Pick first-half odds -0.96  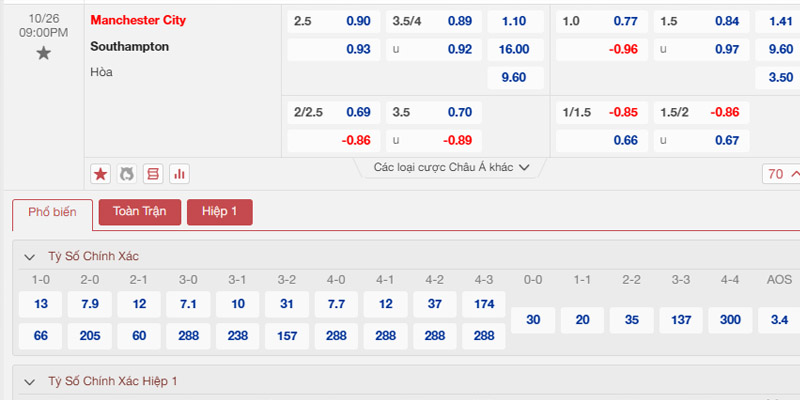(602, 50)
